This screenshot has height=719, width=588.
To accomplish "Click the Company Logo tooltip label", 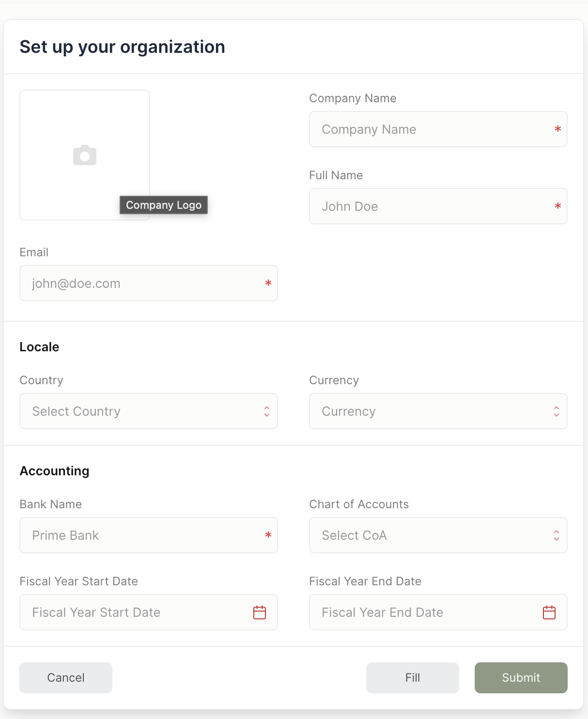I will 164,205.
